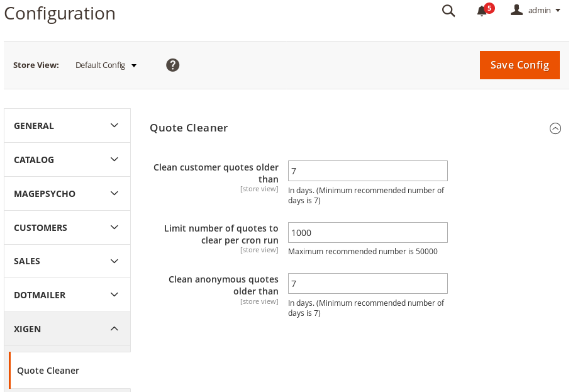This screenshot has height=392, width=573.
Task: Expand the GENERAL configuration section
Action: (67, 126)
